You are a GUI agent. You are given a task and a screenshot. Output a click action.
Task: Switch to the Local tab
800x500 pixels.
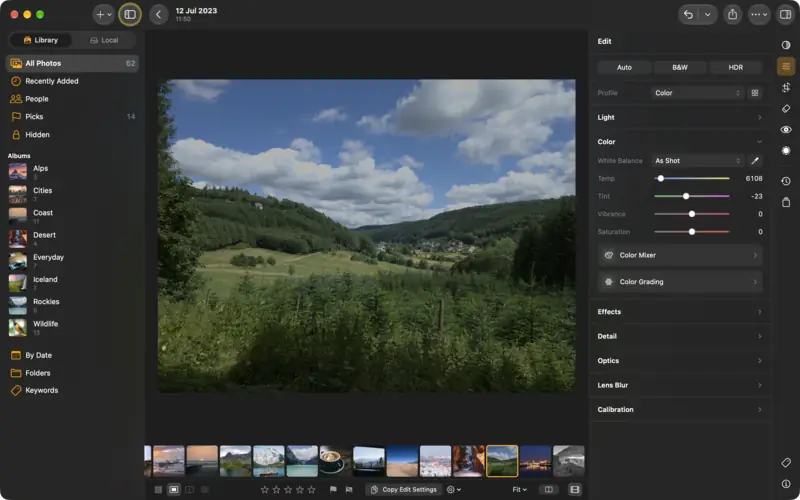coord(104,40)
